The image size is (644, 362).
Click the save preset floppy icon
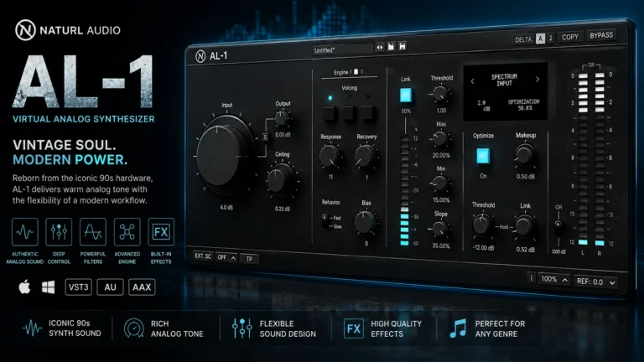coord(402,46)
